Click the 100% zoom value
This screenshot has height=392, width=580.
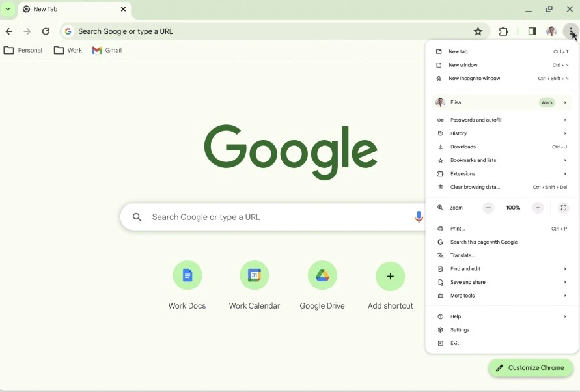click(513, 208)
